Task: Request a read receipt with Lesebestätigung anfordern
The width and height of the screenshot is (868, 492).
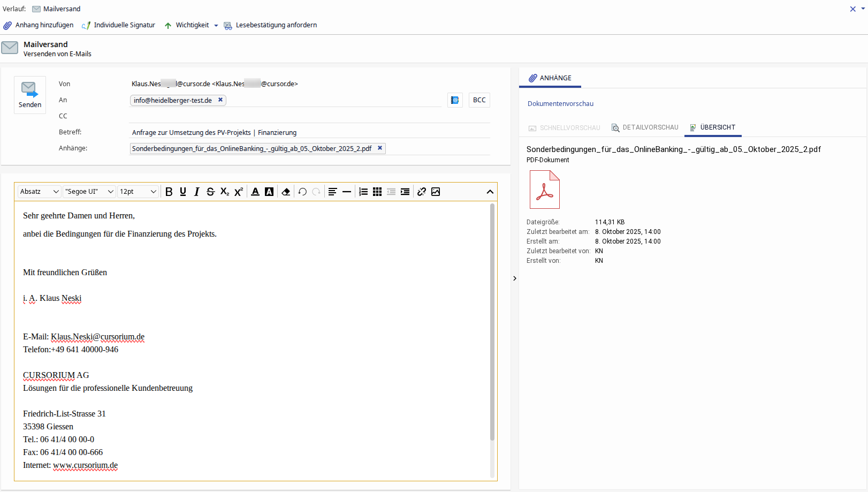Action: click(270, 25)
